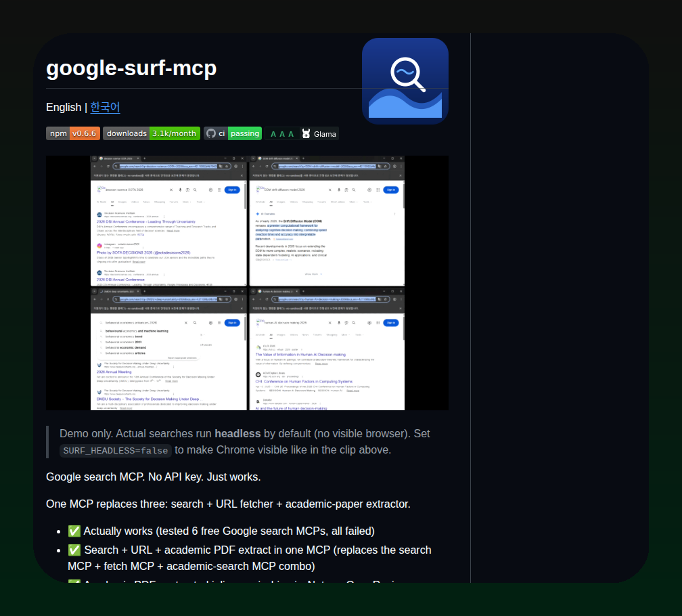Click the npm v0.6.6 badge
682x616 pixels.
(x=73, y=133)
